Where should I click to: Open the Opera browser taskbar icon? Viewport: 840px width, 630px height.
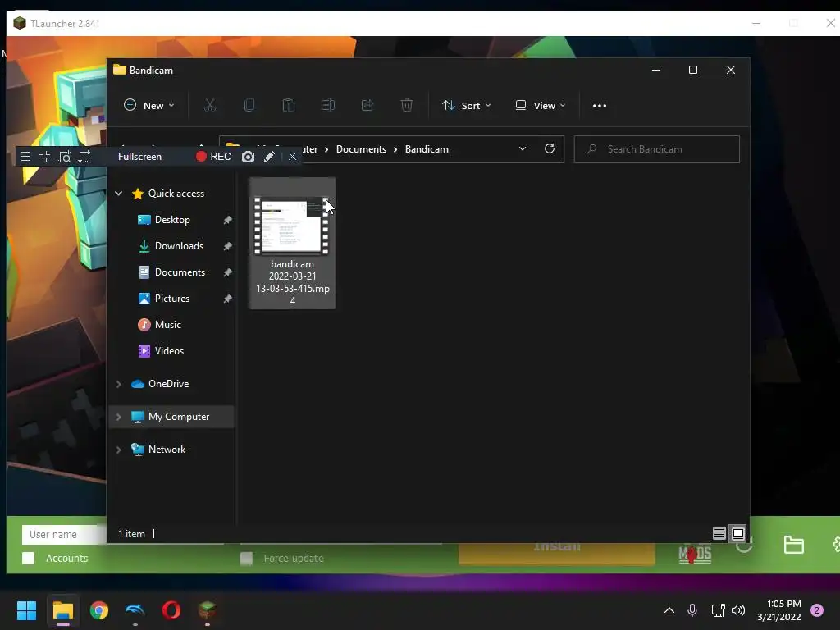pos(171,610)
